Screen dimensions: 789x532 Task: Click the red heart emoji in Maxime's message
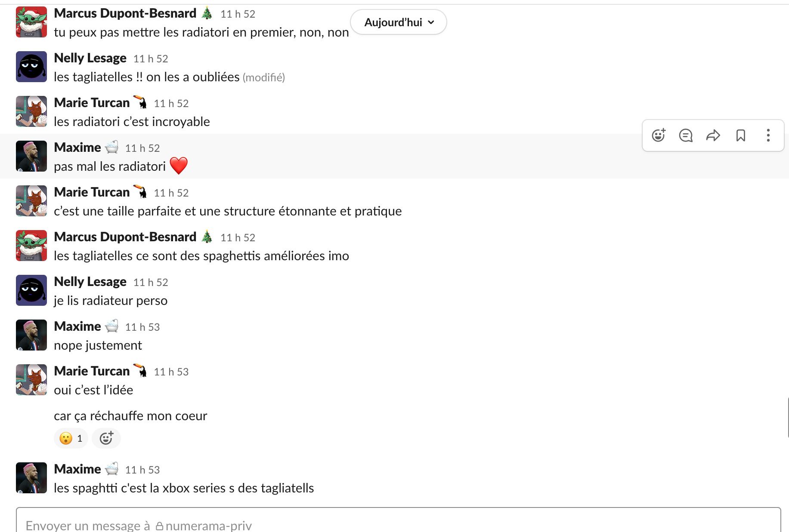click(x=179, y=166)
